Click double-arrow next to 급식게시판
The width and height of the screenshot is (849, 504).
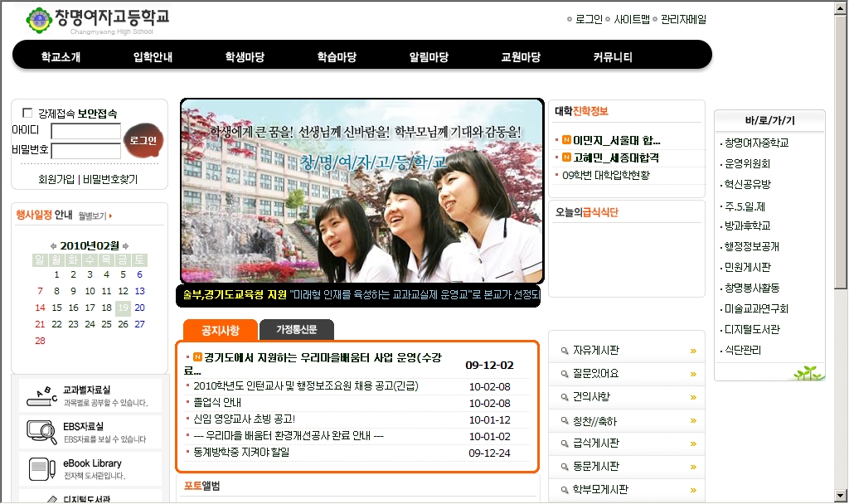pyautogui.click(x=693, y=443)
